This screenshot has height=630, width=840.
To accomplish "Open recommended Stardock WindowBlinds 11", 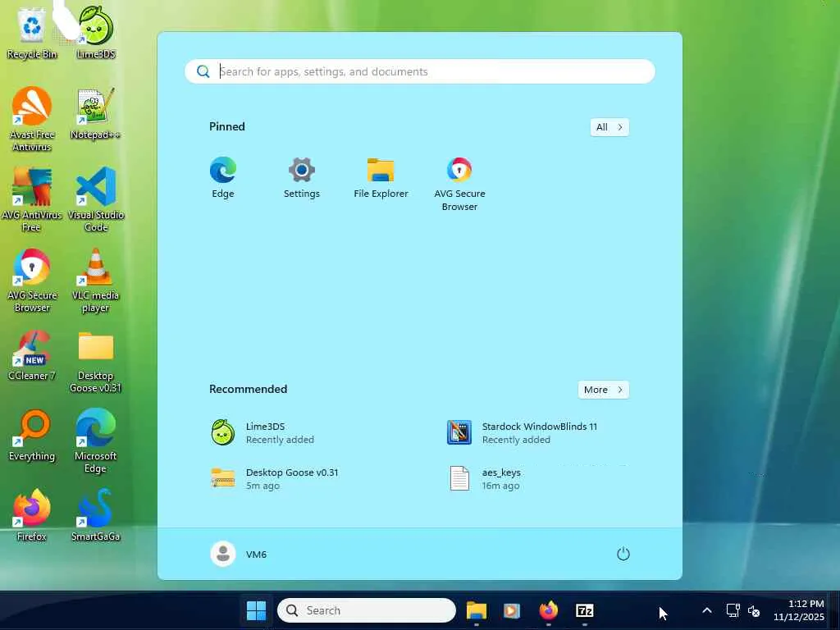I will pos(523,433).
